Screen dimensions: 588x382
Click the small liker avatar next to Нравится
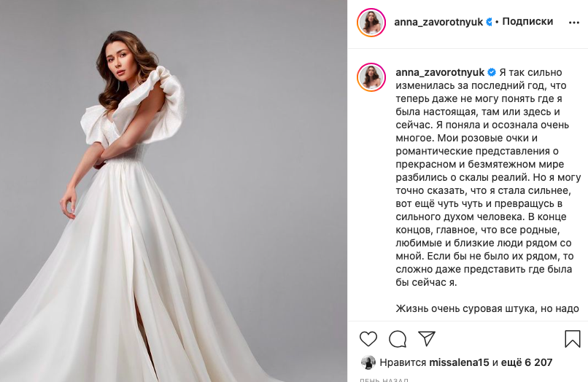(368, 362)
